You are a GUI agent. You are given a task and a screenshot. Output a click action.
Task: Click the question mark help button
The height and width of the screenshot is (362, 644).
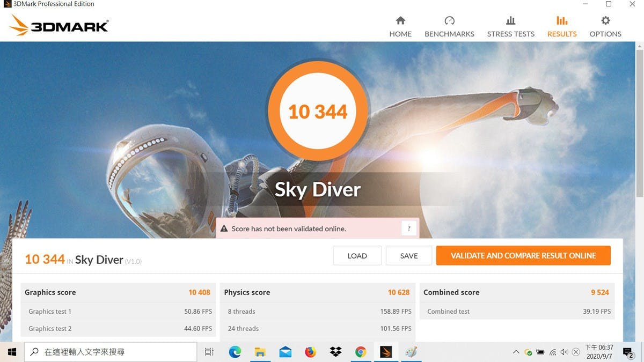click(409, 228)
